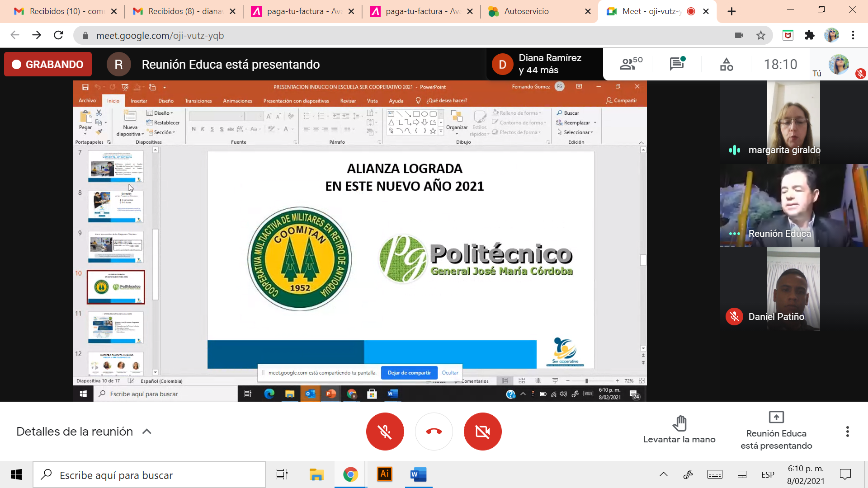Open the Archivo menu in PowerPoint
The width and height of the screenshot is (868, 488).
87,100
